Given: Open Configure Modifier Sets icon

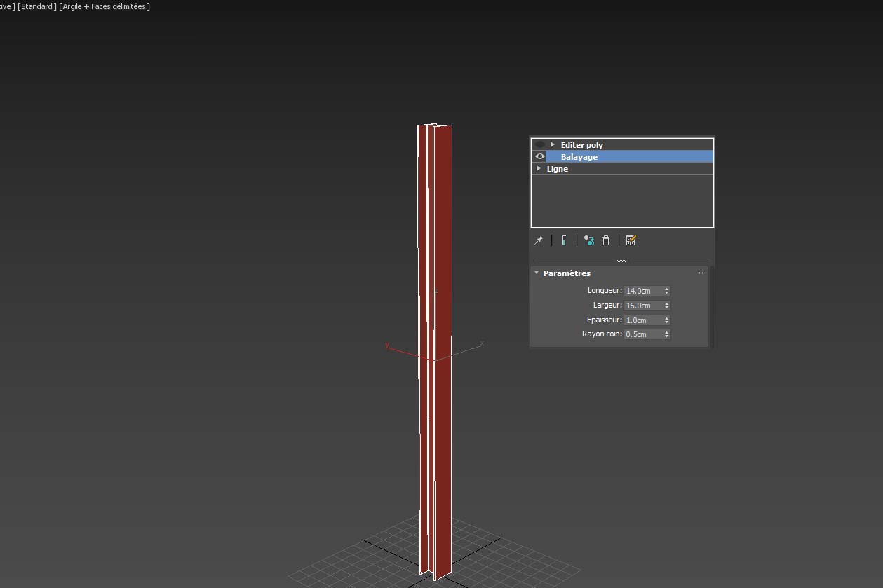Looking at the screenshot, I should point(631,240).
